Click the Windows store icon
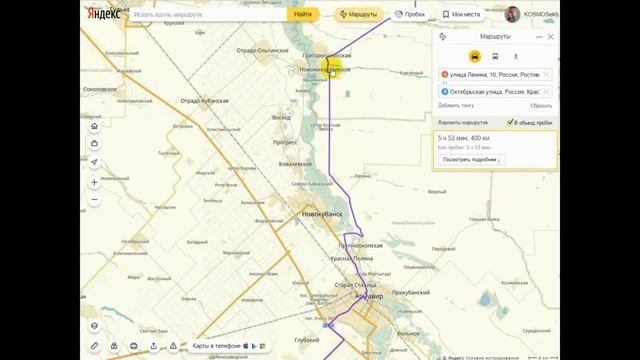Image resolution: width=640 pixels, height=360 pixels. coord(262,346)
